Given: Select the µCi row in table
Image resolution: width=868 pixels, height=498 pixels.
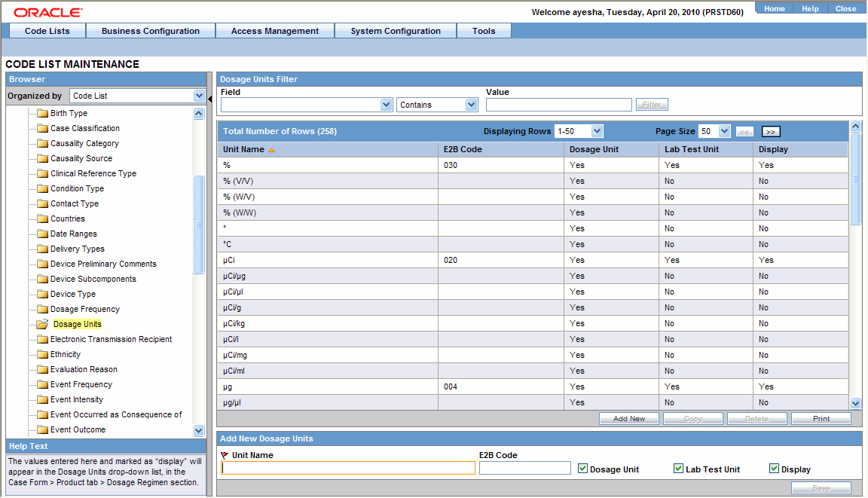Looking at the screenshot, I should pyautogui.click(x=533, y=260).
